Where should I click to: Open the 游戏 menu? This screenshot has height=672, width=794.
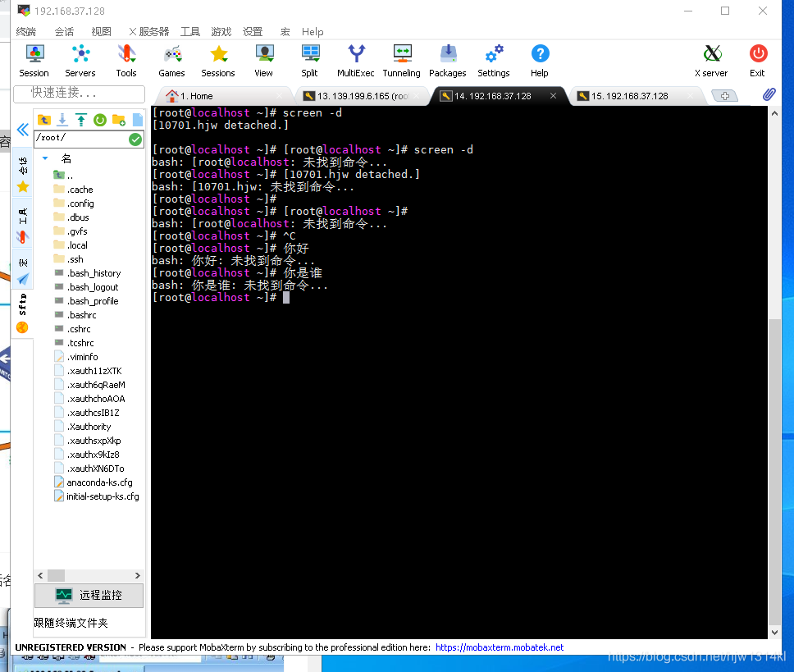coord(221,32)
